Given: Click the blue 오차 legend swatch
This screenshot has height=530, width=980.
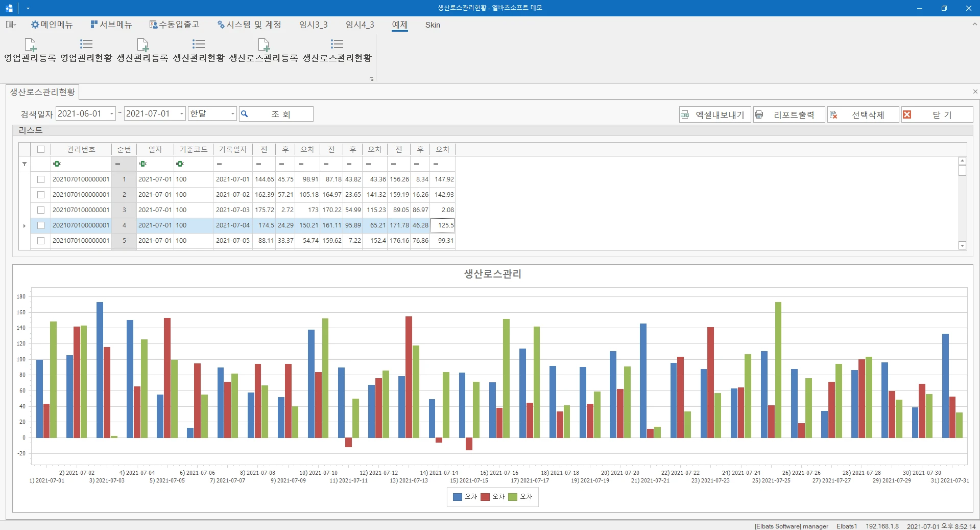Looking at the screenshot, I should coord(458,497).
